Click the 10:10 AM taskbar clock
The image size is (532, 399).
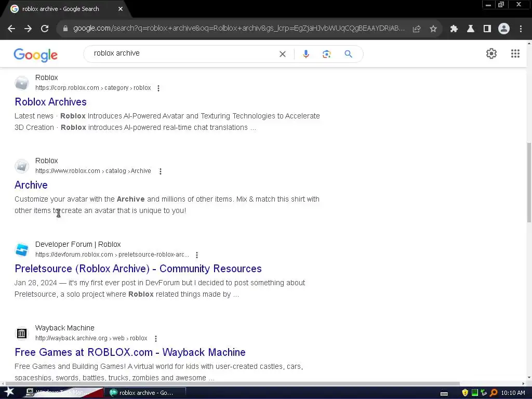pyautogui.click(x=513, y=393)
